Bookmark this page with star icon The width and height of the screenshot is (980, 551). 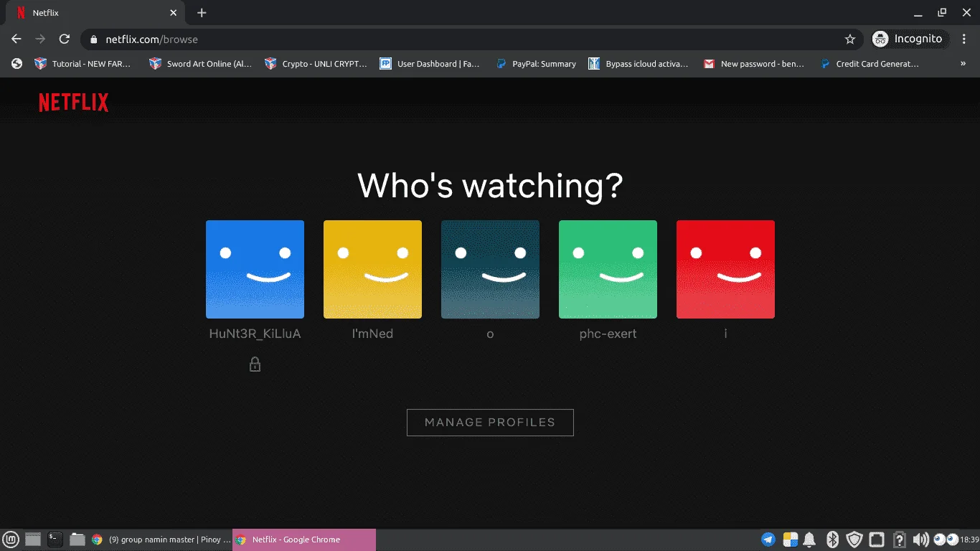[x=850, y=39]
